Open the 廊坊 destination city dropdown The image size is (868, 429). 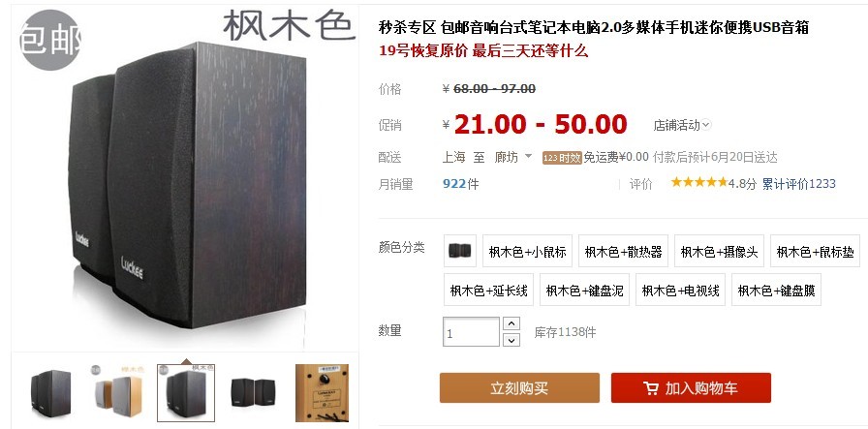pyautogui.click(x=512, y=157)
